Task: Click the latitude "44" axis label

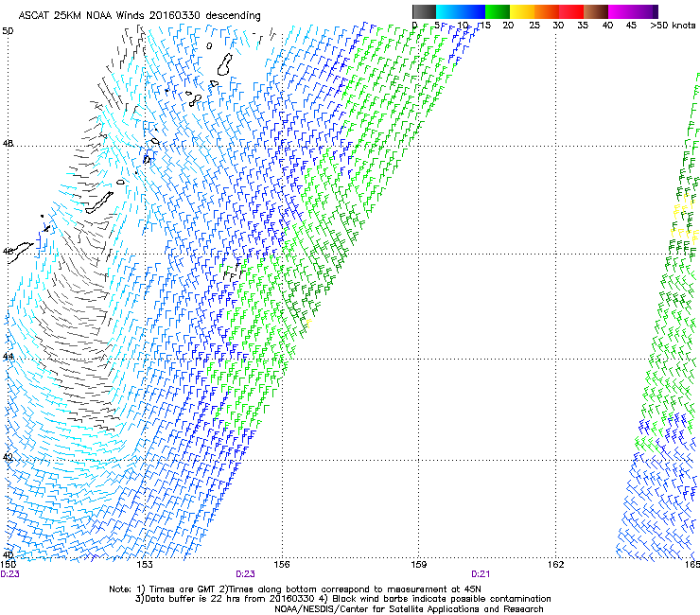Action: coord(8,357)
